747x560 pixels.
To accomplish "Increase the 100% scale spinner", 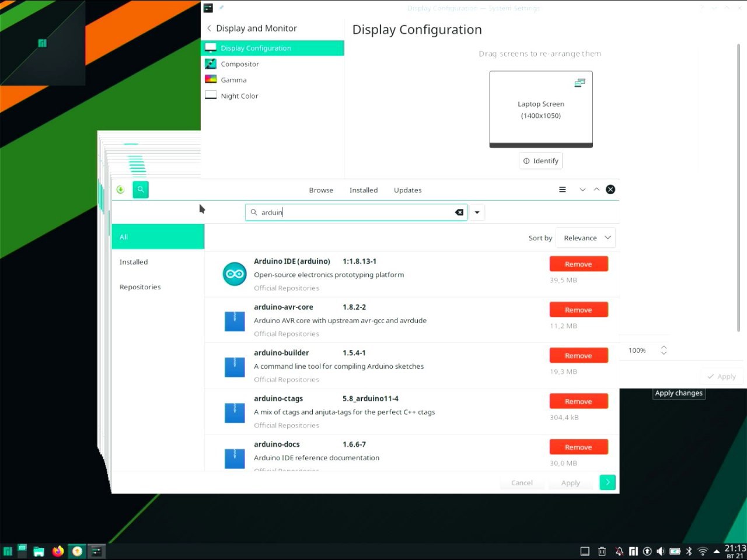I will (x=664, y=347).
